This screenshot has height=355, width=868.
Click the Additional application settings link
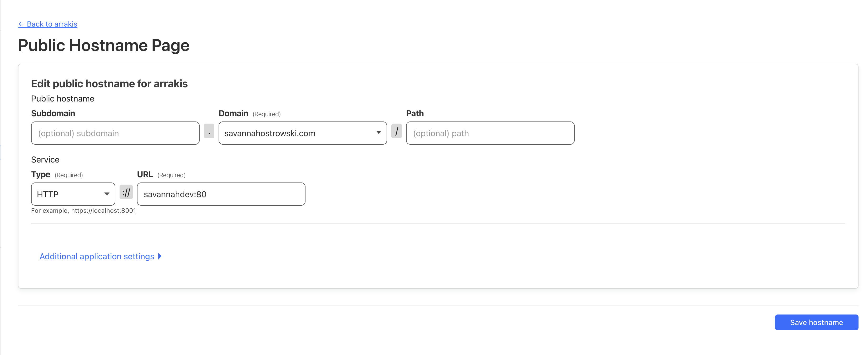(96, 256)
